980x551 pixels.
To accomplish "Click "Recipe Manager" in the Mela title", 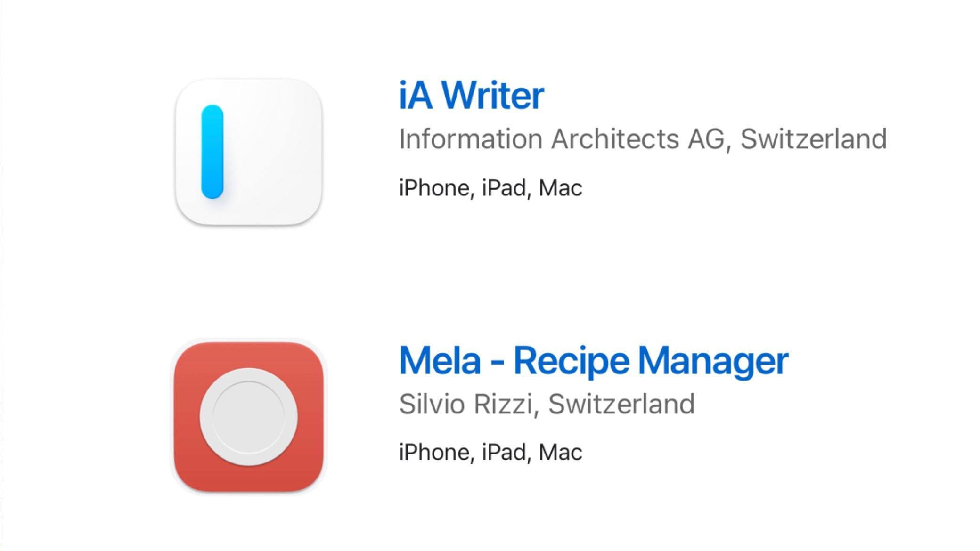I will (650, 361).
